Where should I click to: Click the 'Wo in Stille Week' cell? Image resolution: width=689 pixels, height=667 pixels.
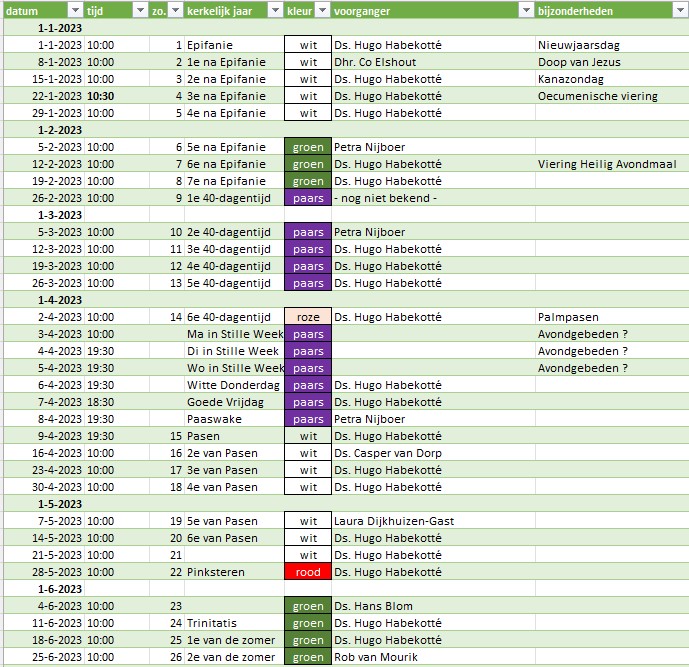pyautogui.click(x=234, y=368)
